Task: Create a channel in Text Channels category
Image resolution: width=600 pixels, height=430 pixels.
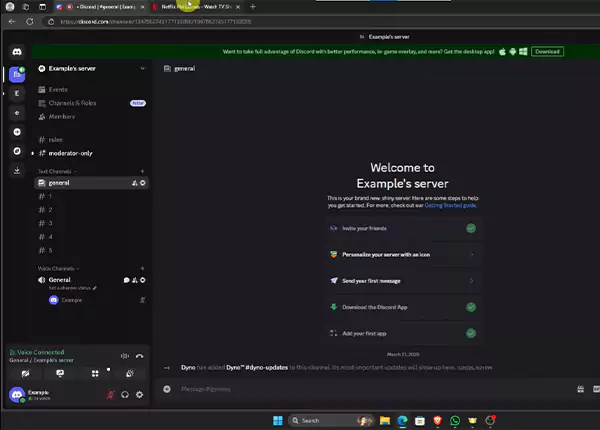Action: (x=142, y=171)
